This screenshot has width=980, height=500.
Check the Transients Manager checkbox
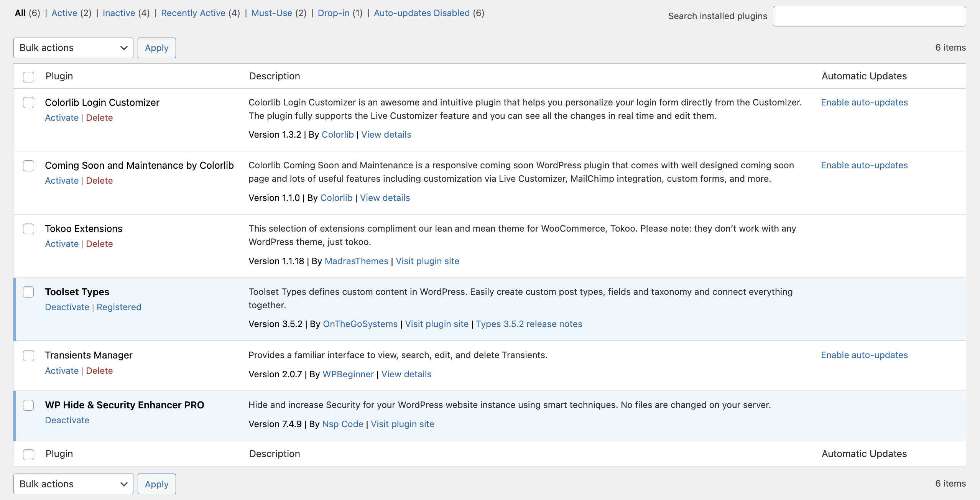pyautogui.click(x=28, y=355)
